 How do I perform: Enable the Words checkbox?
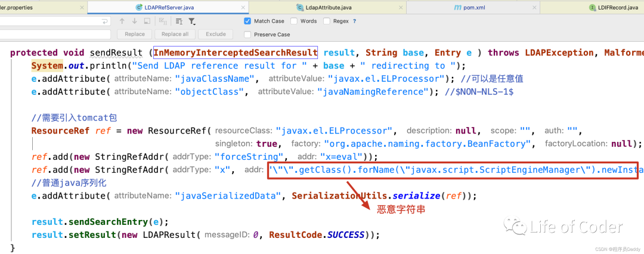click(x=293, y=21)
